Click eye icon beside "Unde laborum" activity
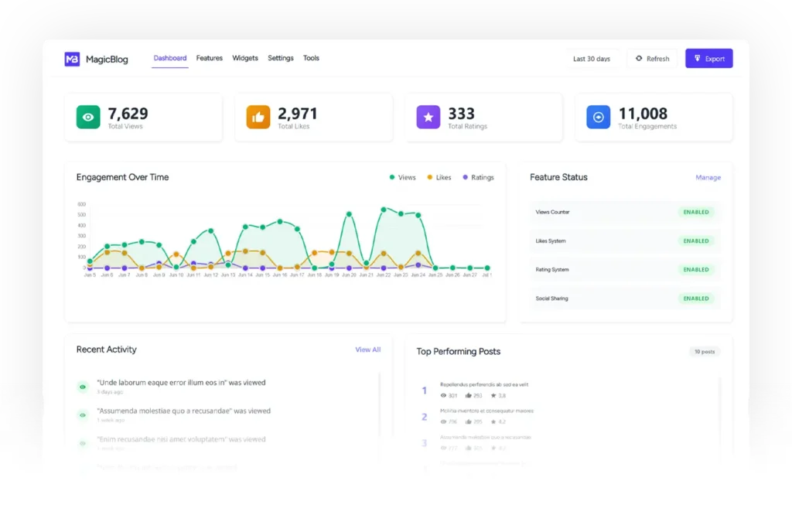 (83, 387)
